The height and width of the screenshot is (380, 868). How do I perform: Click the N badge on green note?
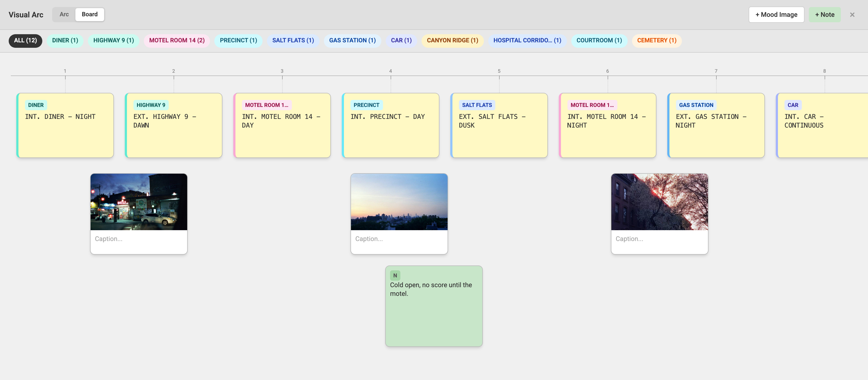(x=395, y=275)
